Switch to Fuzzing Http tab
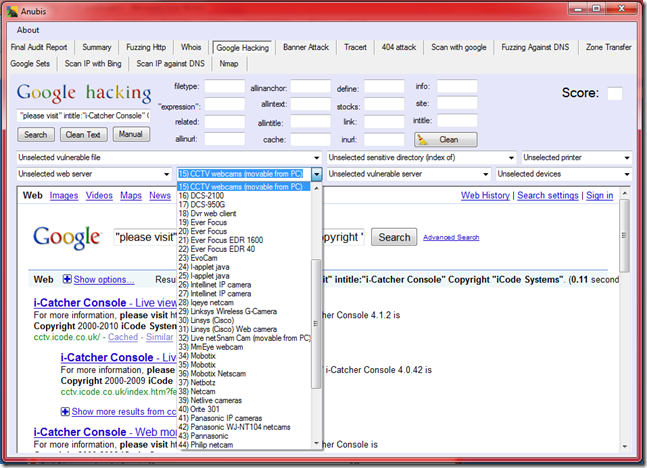The image size is (647, 468). point(146,47)
